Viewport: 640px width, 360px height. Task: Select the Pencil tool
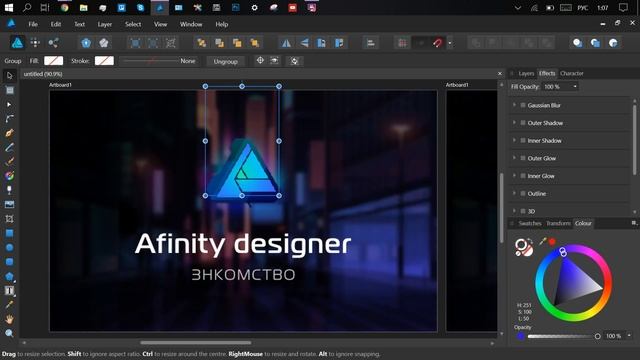coord(9,147)
